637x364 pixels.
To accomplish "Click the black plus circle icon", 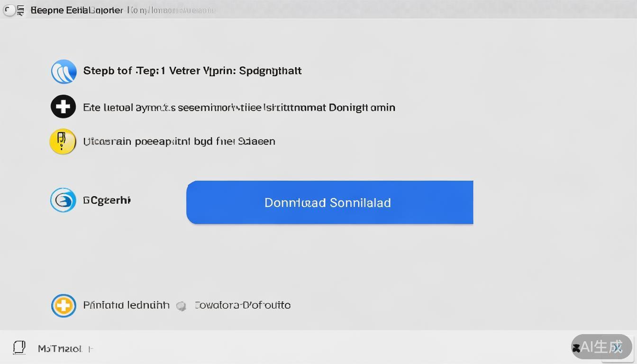I will [63, 107].
